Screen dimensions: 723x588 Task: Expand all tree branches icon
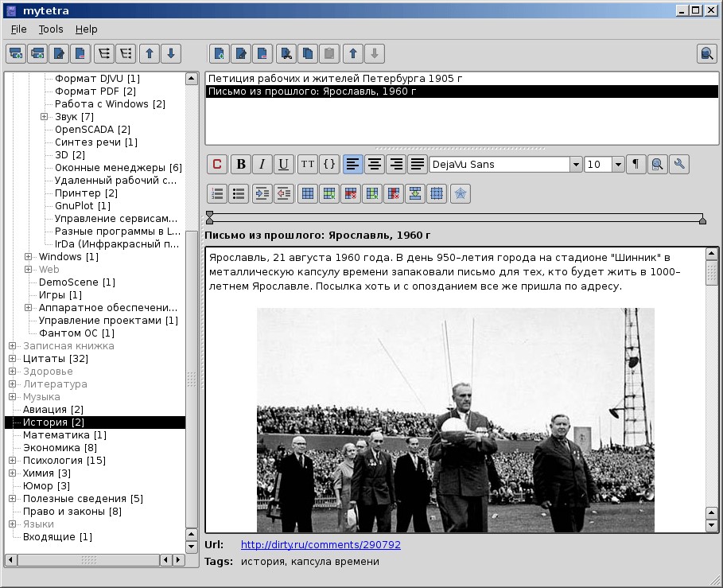103,54
